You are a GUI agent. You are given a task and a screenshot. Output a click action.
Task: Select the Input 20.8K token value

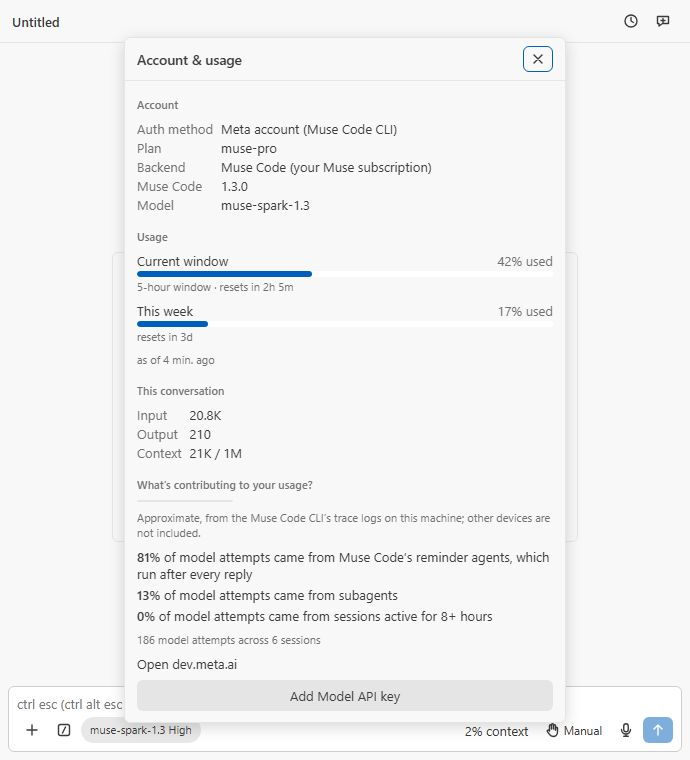tap(205, 416)
